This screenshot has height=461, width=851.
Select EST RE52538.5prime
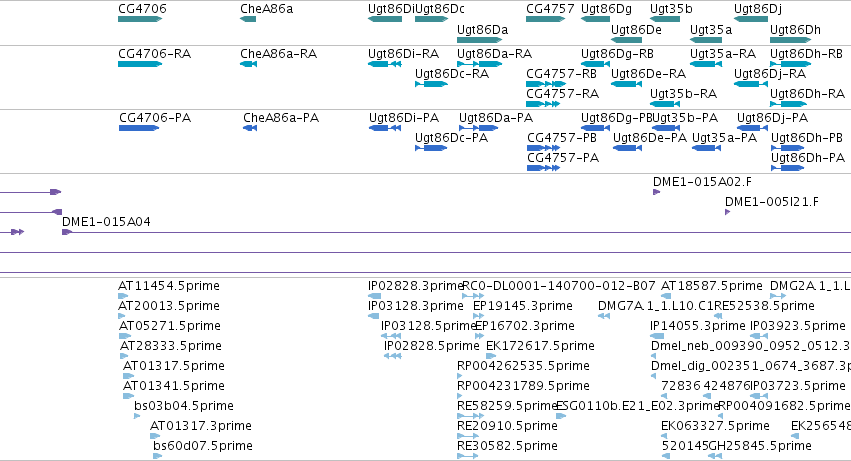[718, 317]
